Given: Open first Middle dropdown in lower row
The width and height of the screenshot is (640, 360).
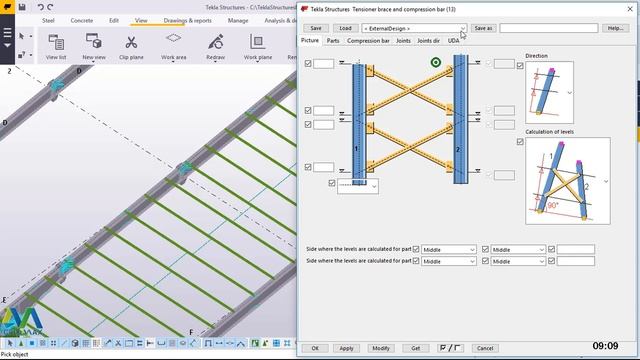Looking at the screenshot, I should (x=449, y=261).
